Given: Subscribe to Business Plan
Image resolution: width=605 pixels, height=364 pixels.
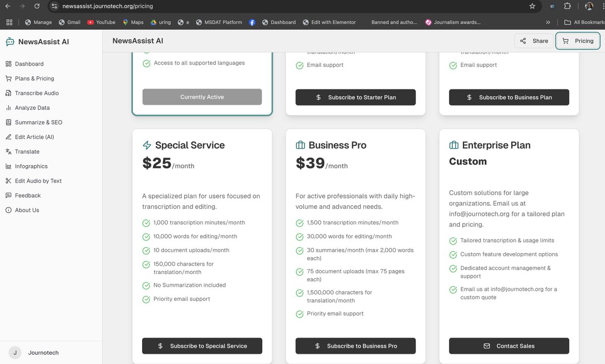Looking at the screenshot, I should [x=509, y=97].
